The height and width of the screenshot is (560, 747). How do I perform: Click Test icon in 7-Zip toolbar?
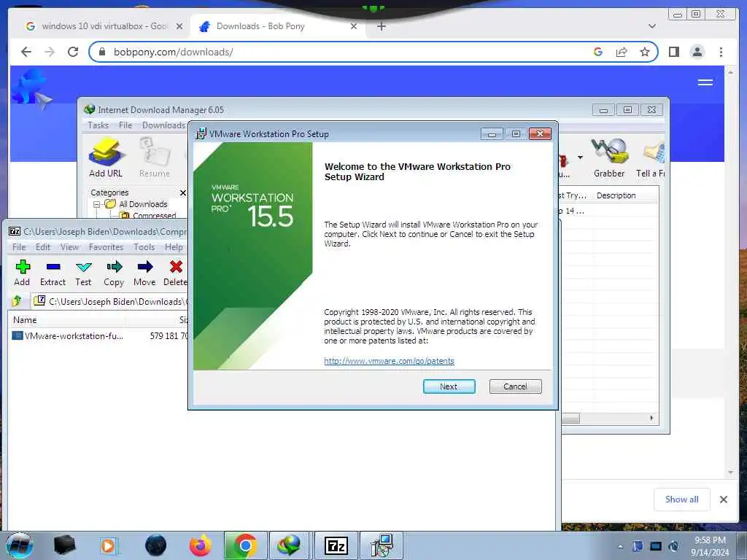click(x=83, y=273)
